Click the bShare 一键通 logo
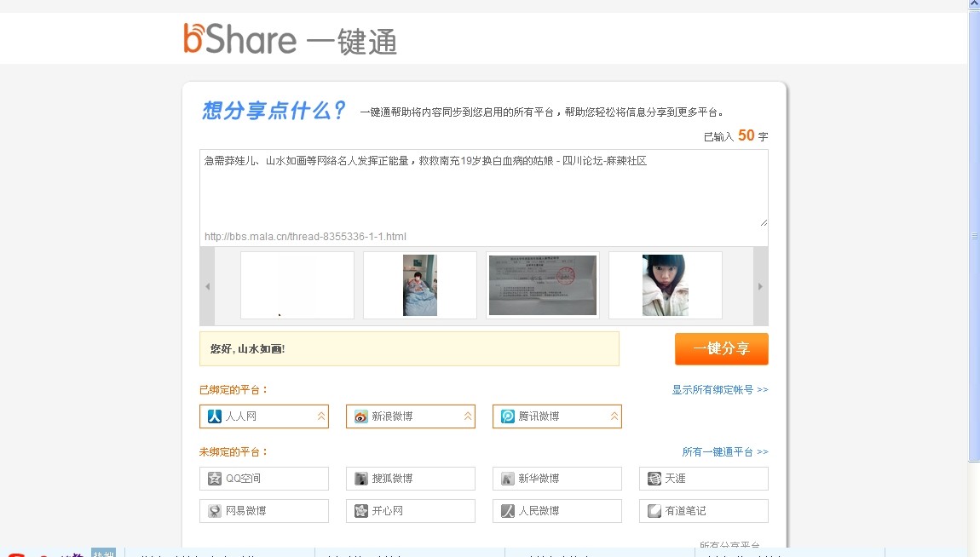 pos(290,39)
